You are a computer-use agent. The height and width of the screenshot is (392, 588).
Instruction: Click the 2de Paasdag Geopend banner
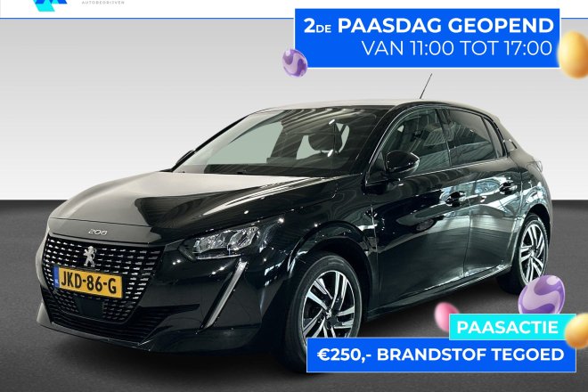(x=427, y=38)
